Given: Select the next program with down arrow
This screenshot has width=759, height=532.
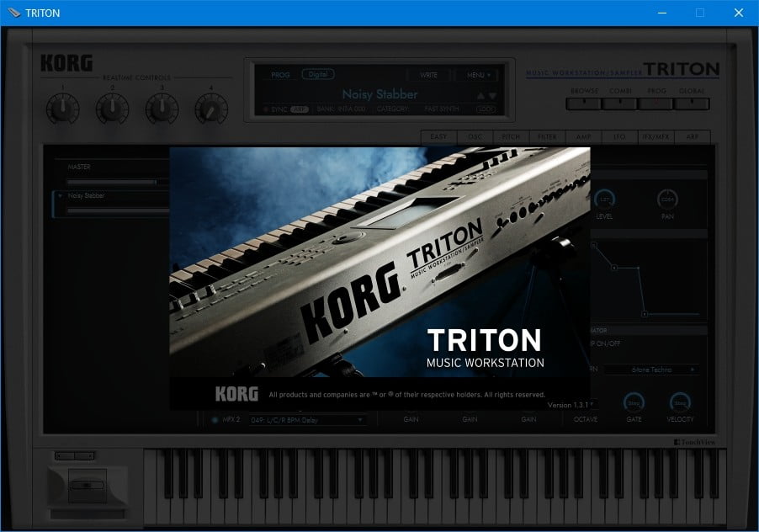Looking at the screenshot, I should click(492, 96).
